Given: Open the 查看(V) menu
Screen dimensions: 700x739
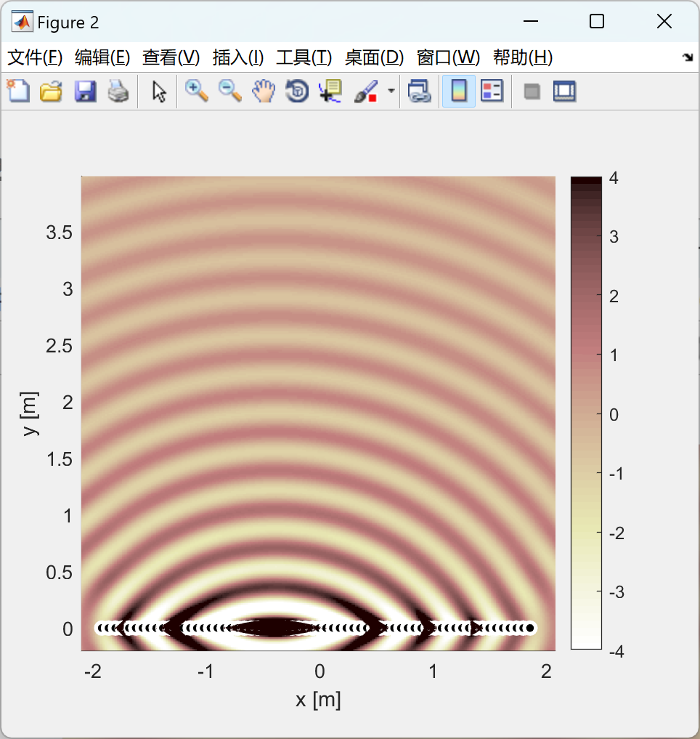Looking at the screenshot, I should [171, 57].
